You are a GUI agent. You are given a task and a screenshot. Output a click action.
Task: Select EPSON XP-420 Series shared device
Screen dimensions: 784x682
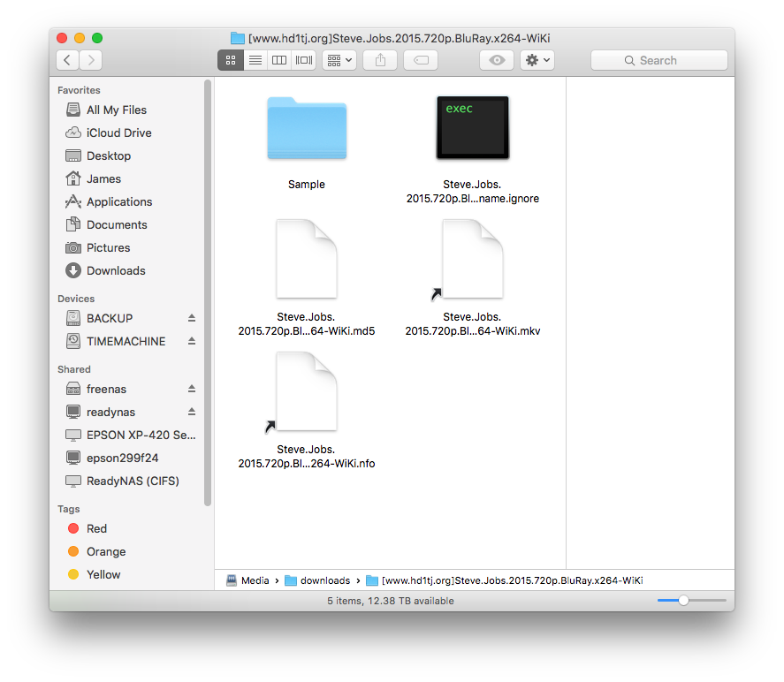(x=131, y=436)
